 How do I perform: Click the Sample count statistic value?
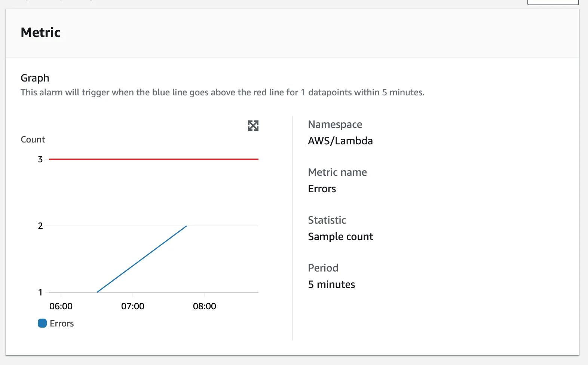pos(340,237)
